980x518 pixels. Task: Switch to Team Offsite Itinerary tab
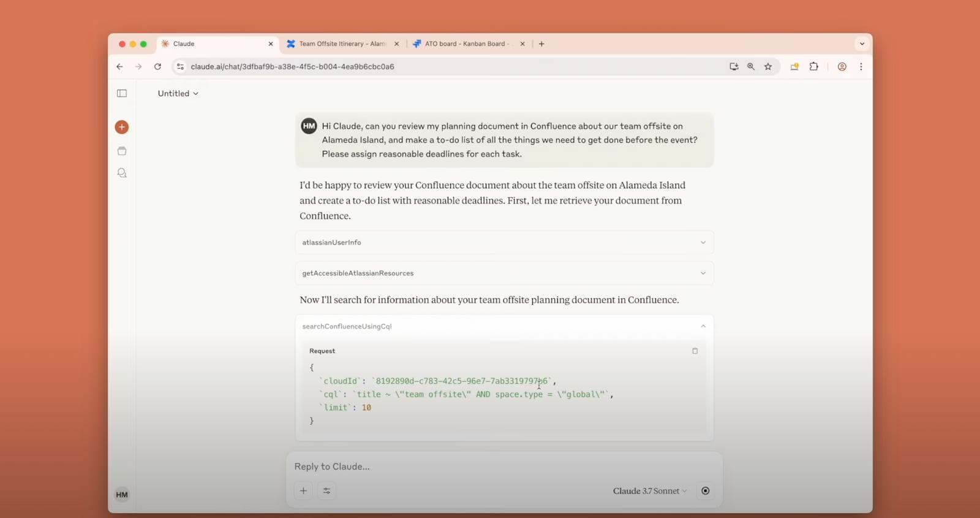pos(343,44)
